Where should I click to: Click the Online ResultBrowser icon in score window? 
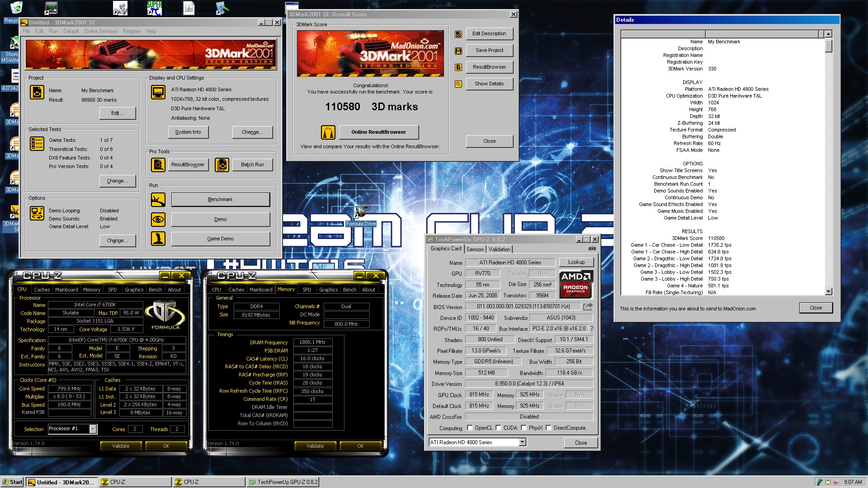(328, 132)
